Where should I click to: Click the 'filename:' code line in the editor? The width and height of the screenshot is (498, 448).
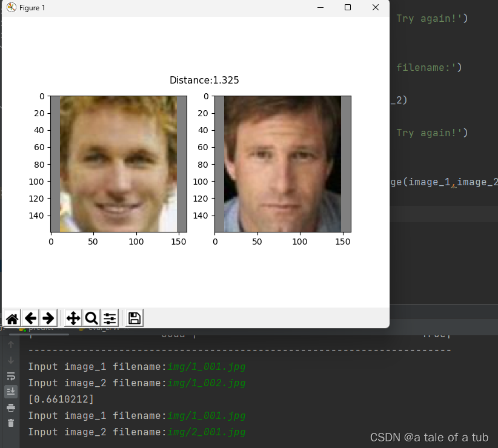(x=429, y=67)
